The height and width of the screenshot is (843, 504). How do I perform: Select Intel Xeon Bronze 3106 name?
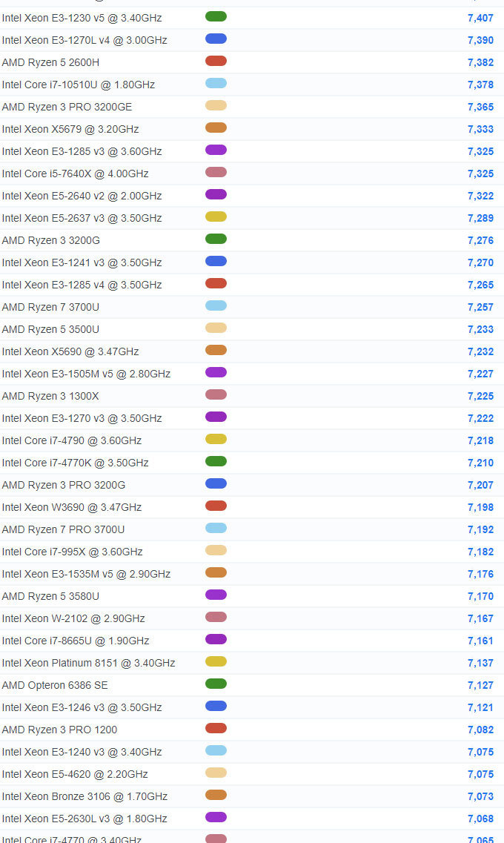84,796
